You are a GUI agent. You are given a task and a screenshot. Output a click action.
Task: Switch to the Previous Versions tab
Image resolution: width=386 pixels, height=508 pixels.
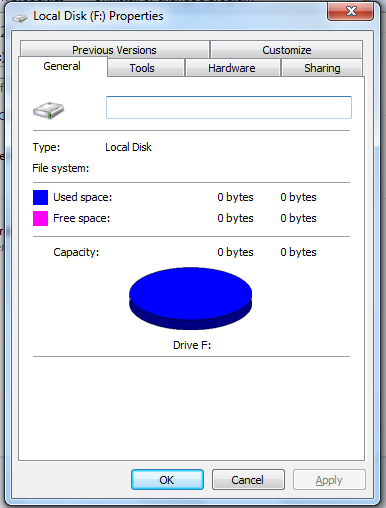(114, 50)
